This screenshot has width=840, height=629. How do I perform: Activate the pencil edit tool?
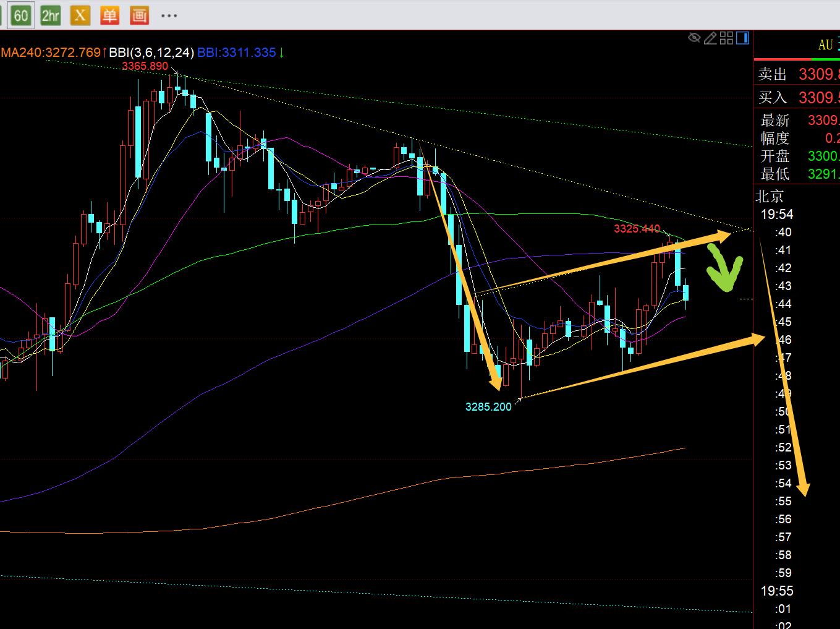[710, 38]
